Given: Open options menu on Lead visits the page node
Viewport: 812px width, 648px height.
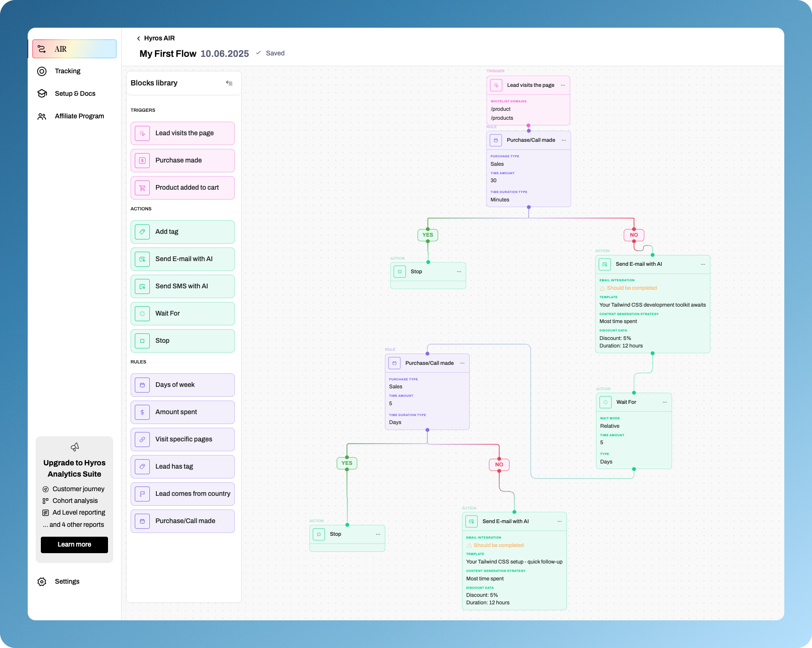Looking at the screenshot, I should (x=563, y=85).
